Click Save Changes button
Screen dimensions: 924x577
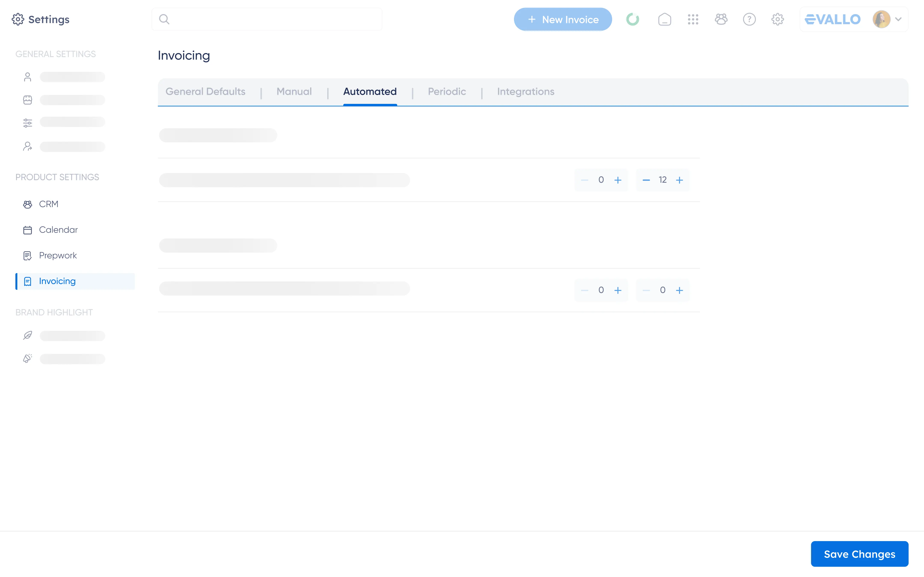point(859,554)
